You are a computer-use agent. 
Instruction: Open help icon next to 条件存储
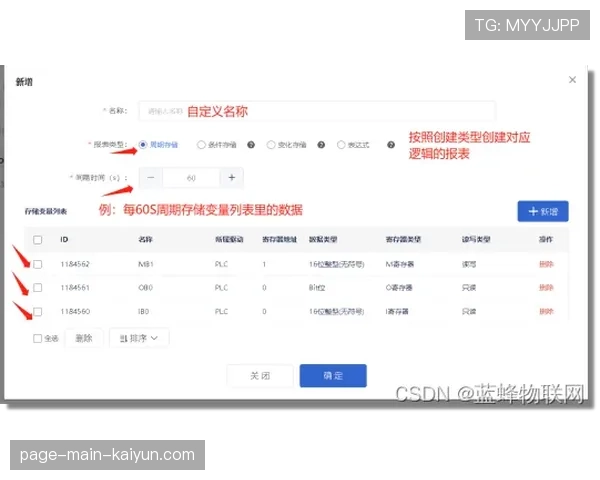pos(251,145)
